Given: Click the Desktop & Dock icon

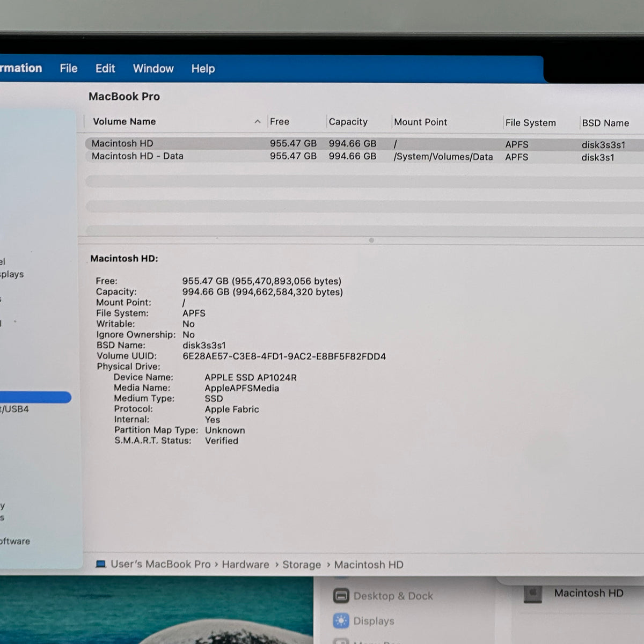Looking at the screenshot, I should [341, 596].
